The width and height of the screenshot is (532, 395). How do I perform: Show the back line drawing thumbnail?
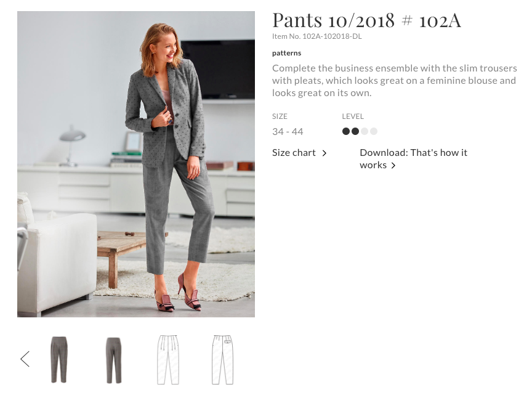pos(222,360)
